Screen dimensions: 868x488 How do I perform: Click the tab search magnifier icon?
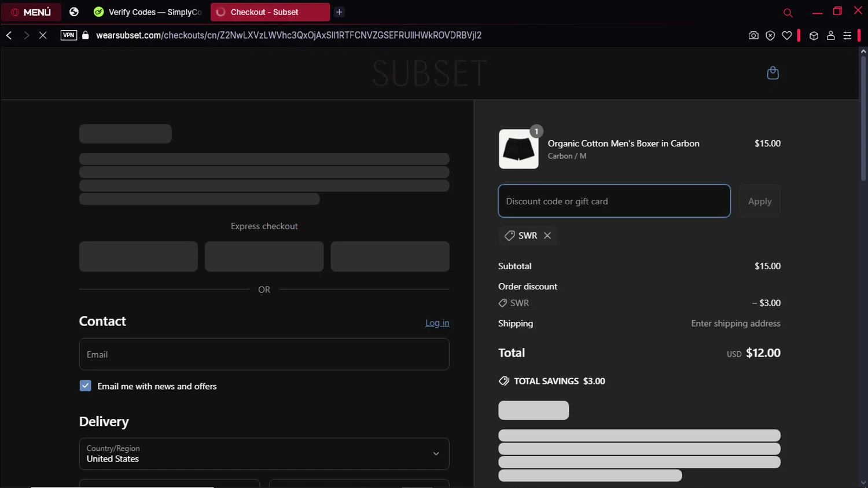pyautogui.click(x=788, y=12)
